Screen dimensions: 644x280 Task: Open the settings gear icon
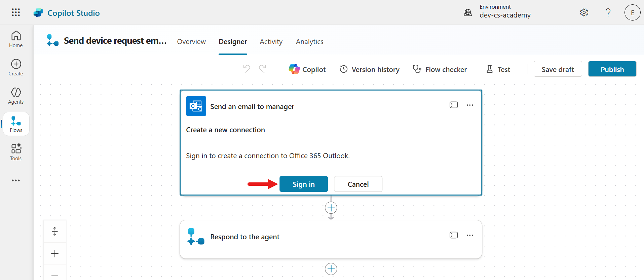[584, 12]
